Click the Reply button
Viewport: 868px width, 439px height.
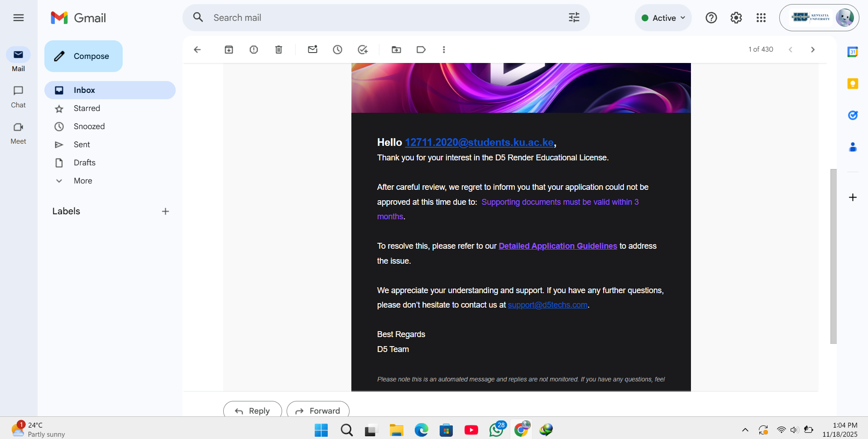[253, 410]
